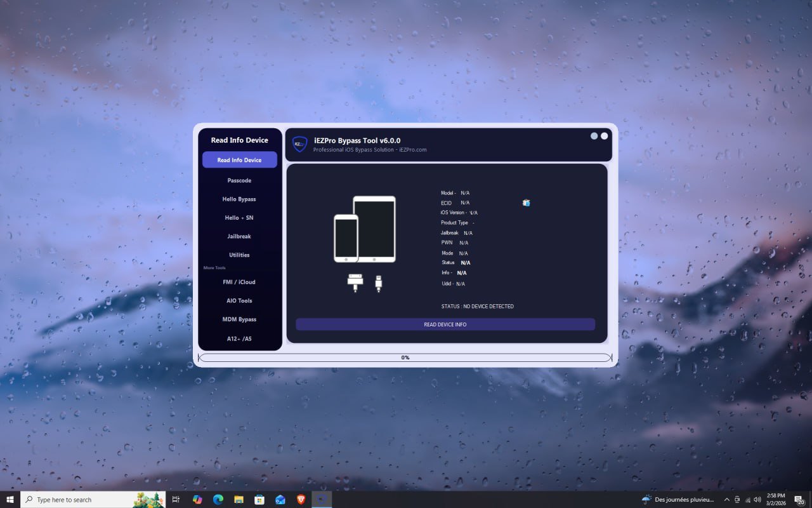Switch to the Passcode section
This screenshot has width=812, height=508.
239,180
